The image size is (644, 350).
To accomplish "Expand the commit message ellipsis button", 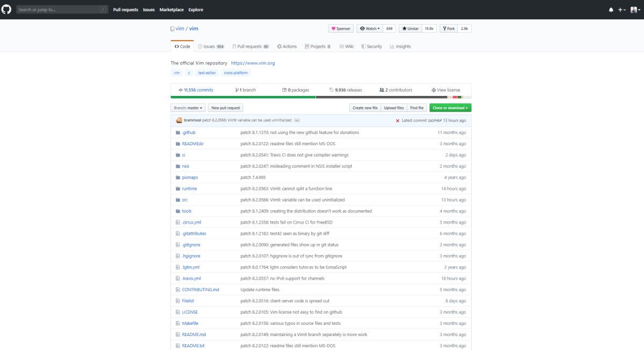I will [x=297, y=121].
